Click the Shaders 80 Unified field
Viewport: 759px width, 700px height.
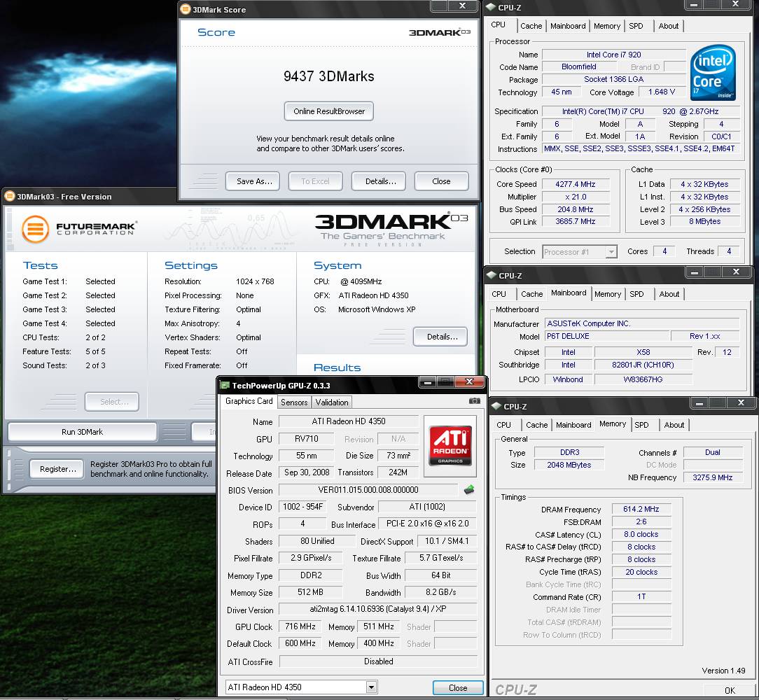coord(317,541)
